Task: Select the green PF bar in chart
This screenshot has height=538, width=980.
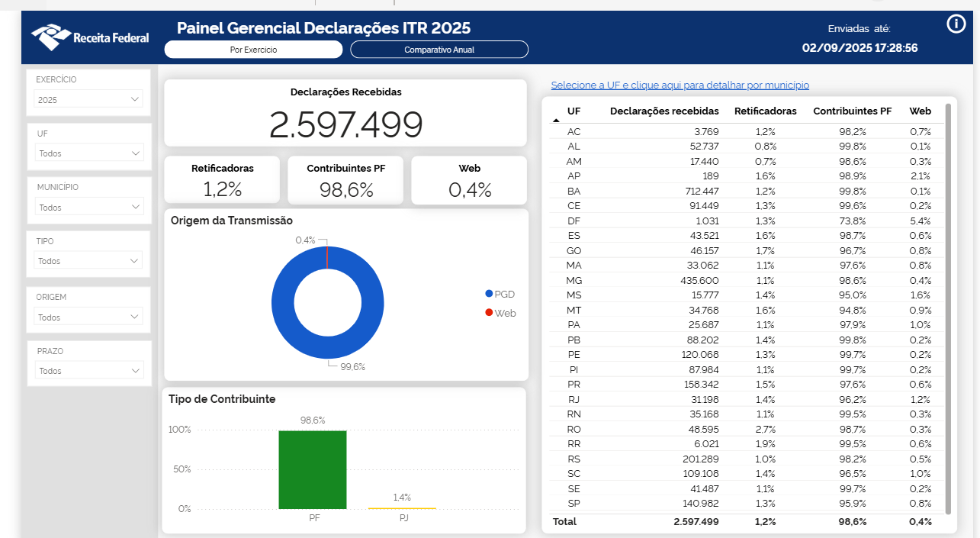Action: [312, 469]
